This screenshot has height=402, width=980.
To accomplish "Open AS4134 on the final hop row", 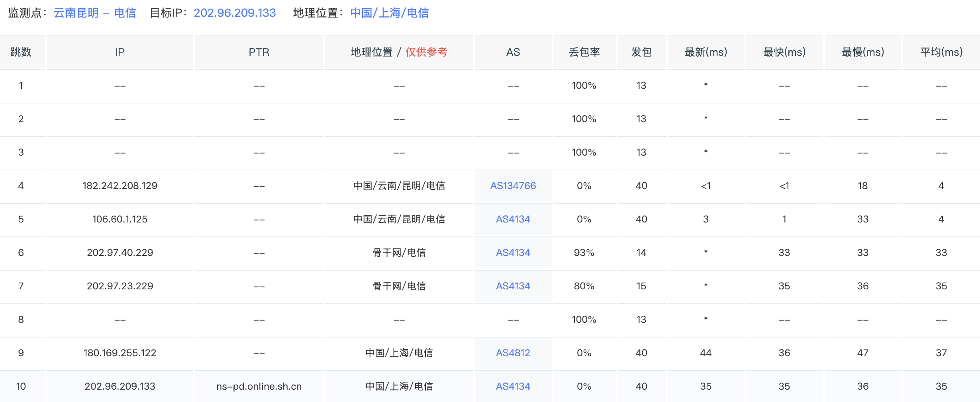I will pyautogui.click(x=513, y=386).
